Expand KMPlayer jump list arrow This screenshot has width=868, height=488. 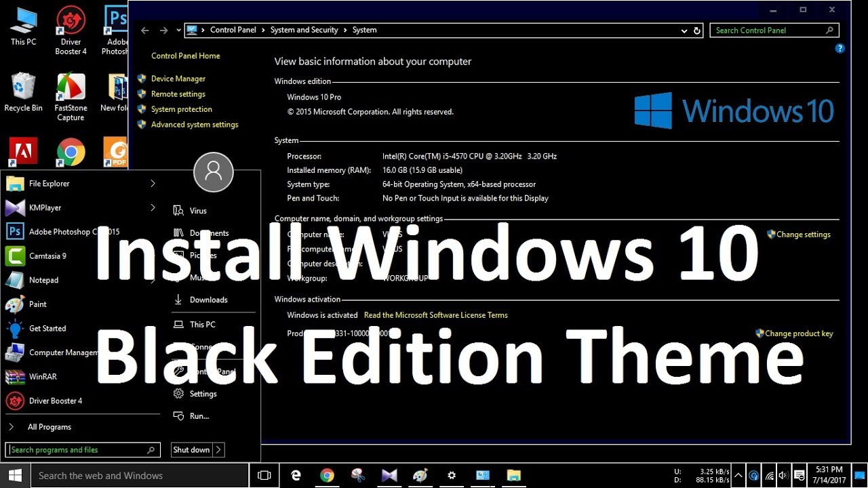coord(153,208)
